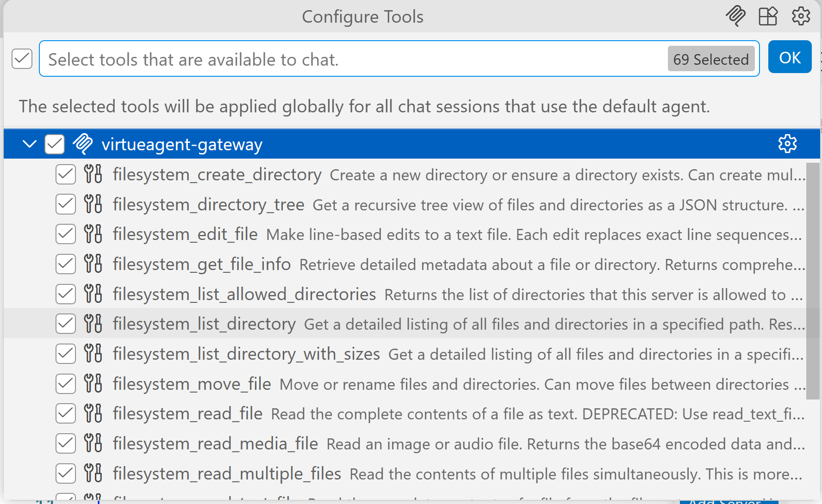Open the extensions icon in title bar
822x504 pixels.
768,16
